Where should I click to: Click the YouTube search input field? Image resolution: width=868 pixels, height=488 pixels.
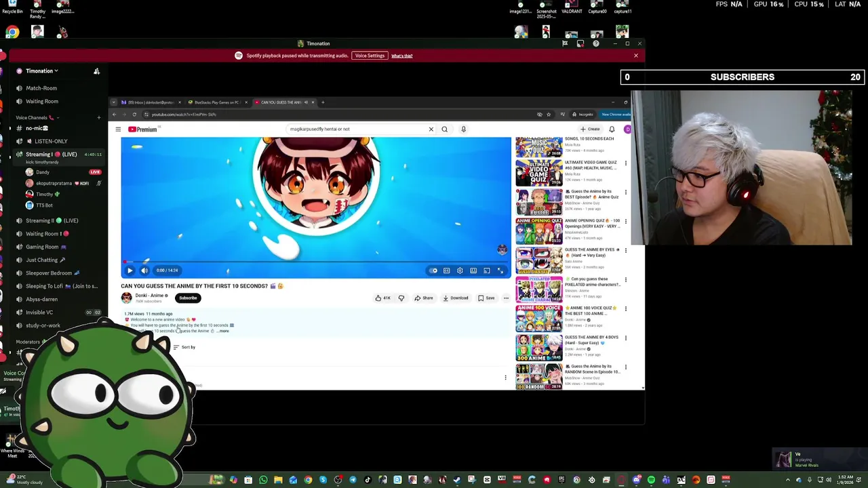coord(356,129)
